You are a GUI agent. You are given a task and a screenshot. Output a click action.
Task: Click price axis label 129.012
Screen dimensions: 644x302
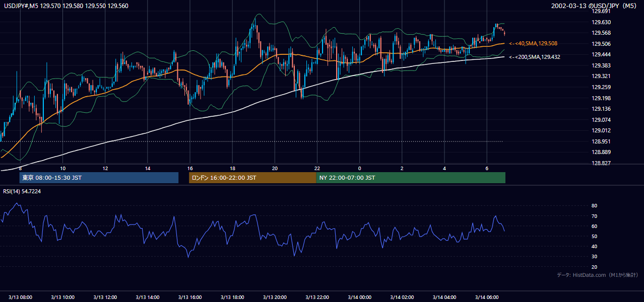click(601, 131)
